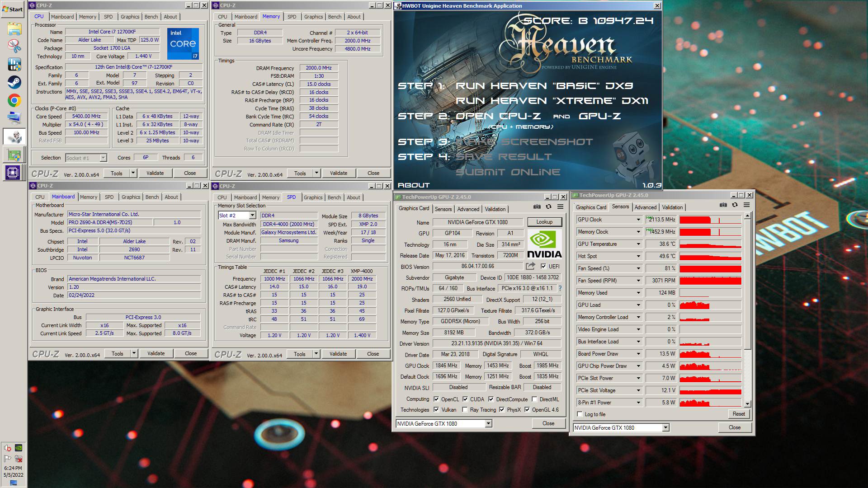This screenshot has height=488, width=868.
Task: Launch the Snipping Tool taskbar icon
Action: (x=14, y=46)
